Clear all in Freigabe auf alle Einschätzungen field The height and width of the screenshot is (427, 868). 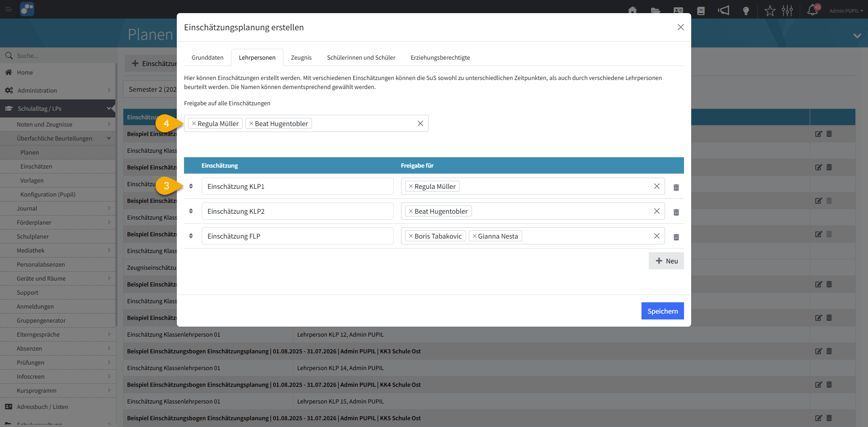coord(420,123)
